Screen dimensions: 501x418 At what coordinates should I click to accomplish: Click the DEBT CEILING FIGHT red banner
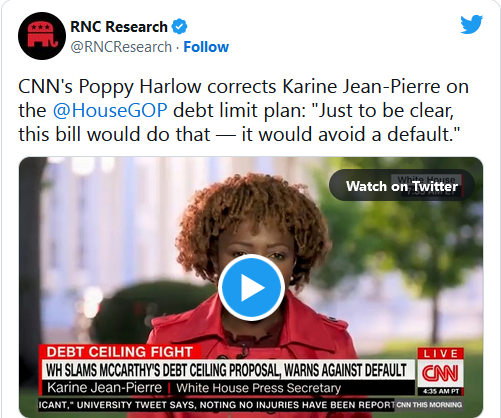[x=120, y=352]
